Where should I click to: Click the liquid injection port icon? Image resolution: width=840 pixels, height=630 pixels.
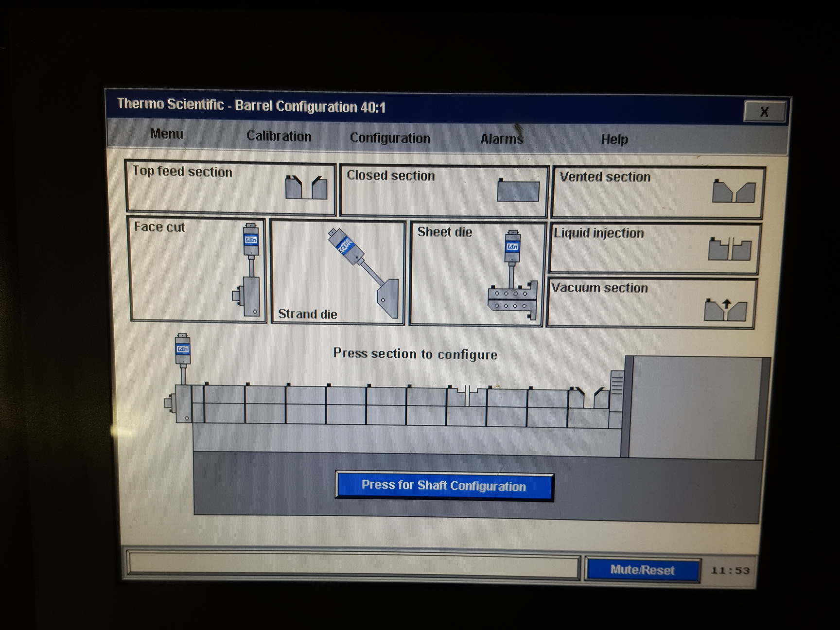click(730, 249)
